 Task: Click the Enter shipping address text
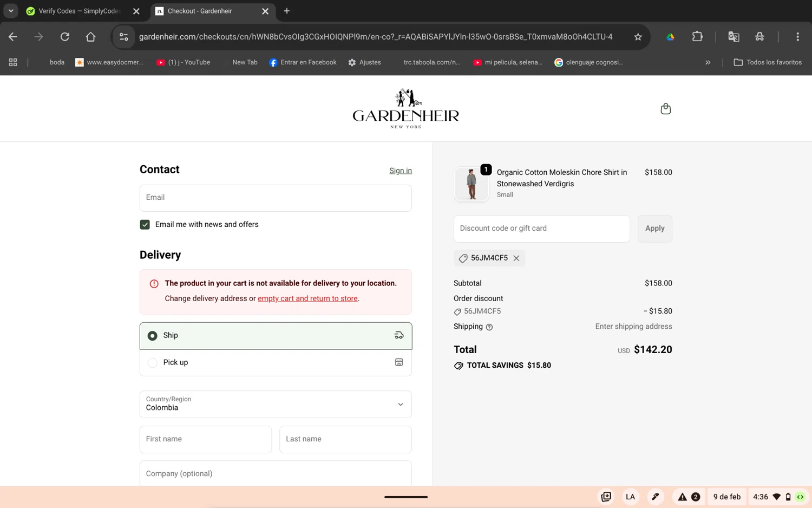(x=633, y=327)
